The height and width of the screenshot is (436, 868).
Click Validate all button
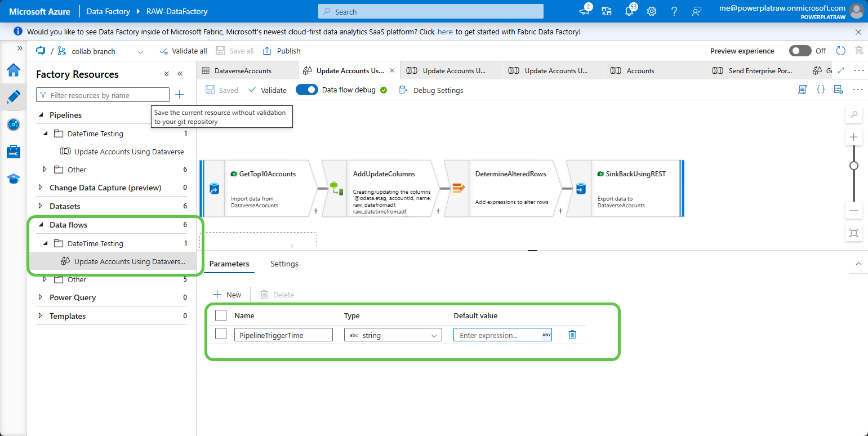(184, 51)
